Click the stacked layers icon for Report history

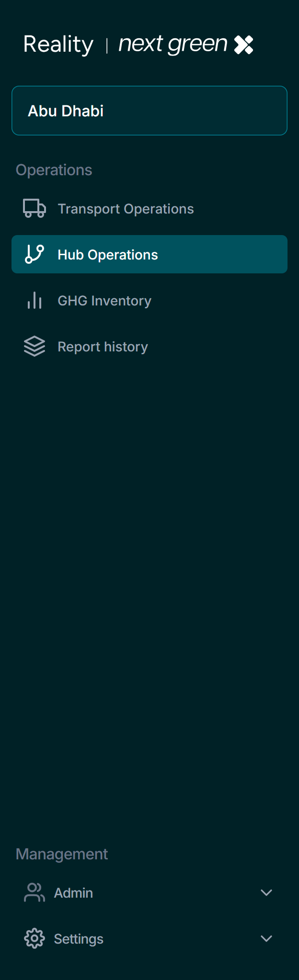pos(34,347)
